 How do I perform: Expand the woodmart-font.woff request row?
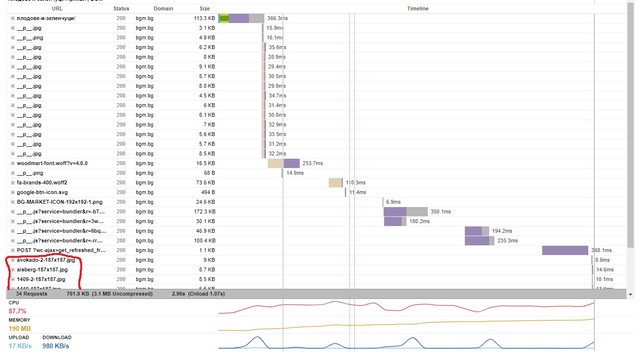(13, 163)
